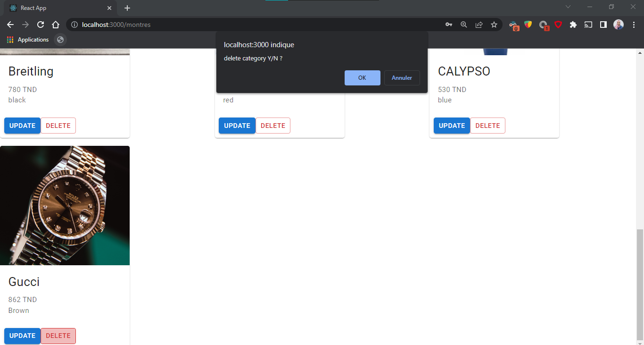
Task: Bookmark this page with the star icon
Action: click(x=494, y=25)
